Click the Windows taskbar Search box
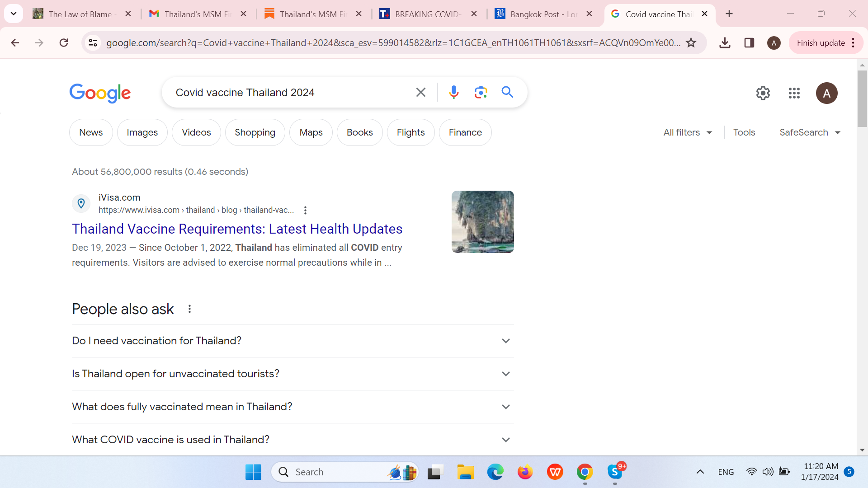Viewport: 868px width, 488px height. tap(344, 472)
